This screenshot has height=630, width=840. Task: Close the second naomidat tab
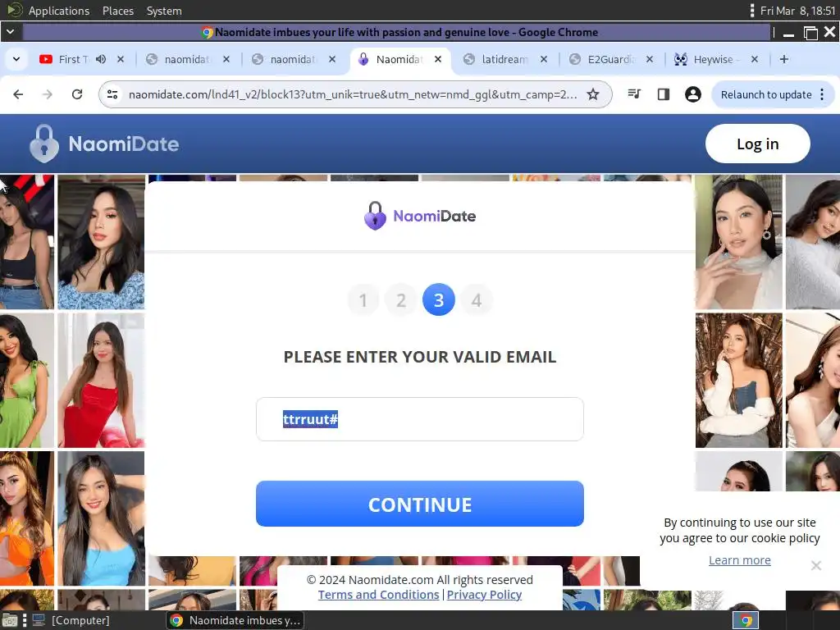[332, 59]
